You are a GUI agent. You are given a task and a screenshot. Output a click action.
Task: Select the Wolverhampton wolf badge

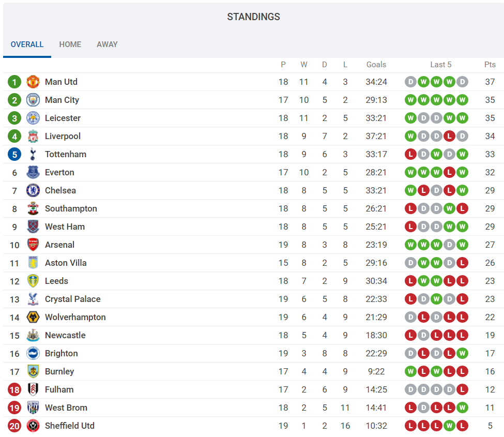pyautogui.click(x=33, y=317)
